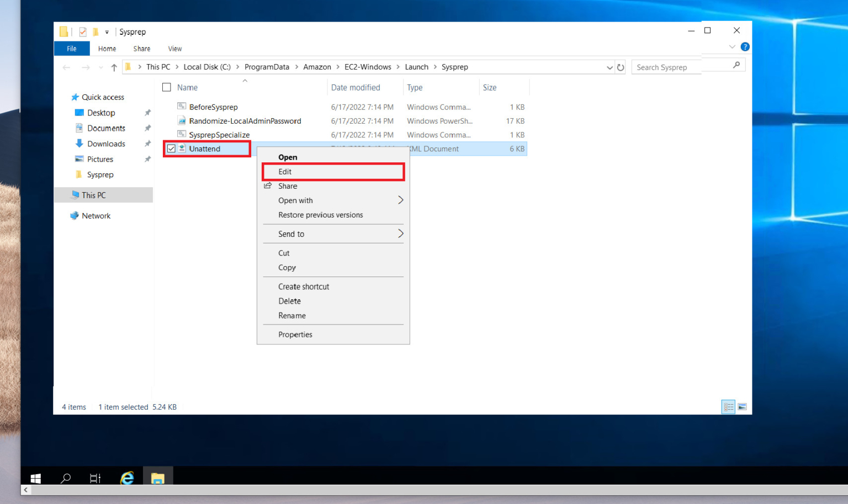848x504 pixels.
Task: Open the Start menu
Action: point(35,478)
